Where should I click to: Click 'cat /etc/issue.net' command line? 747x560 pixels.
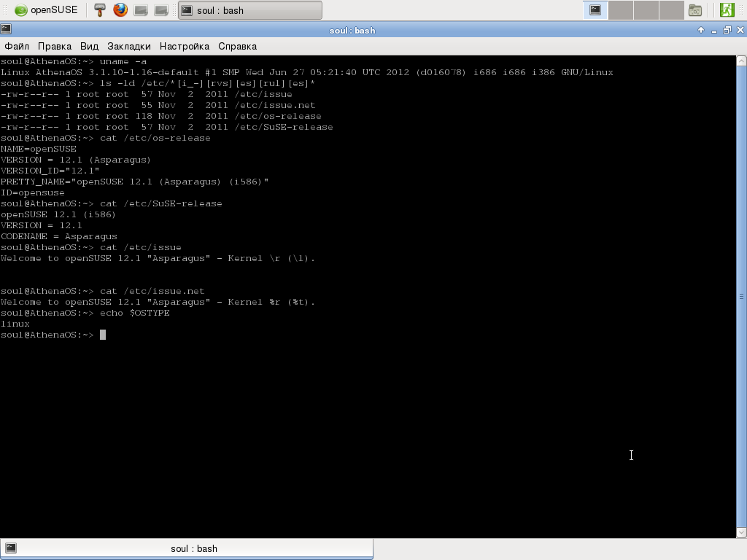(102, 292)
